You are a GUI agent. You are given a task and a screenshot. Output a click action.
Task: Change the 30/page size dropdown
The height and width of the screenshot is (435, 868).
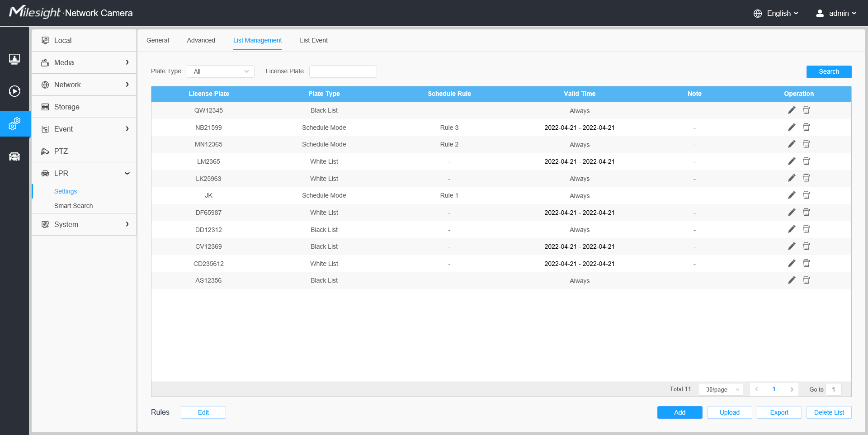click(721, 389)
